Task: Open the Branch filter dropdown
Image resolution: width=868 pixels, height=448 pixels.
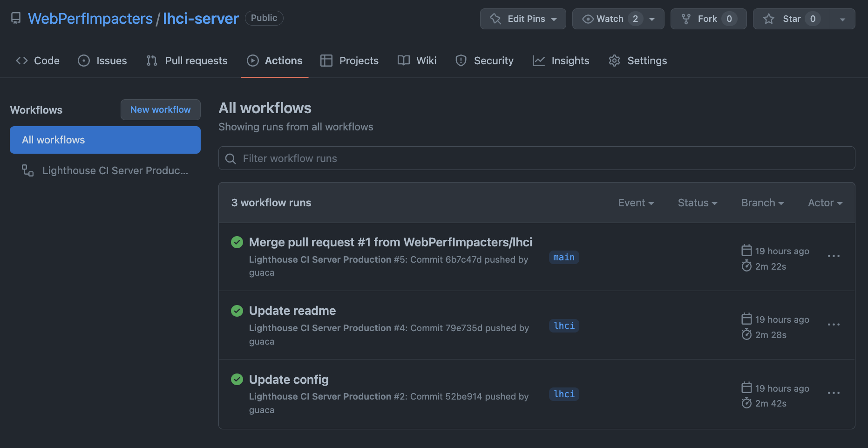Action: point(763,203)
